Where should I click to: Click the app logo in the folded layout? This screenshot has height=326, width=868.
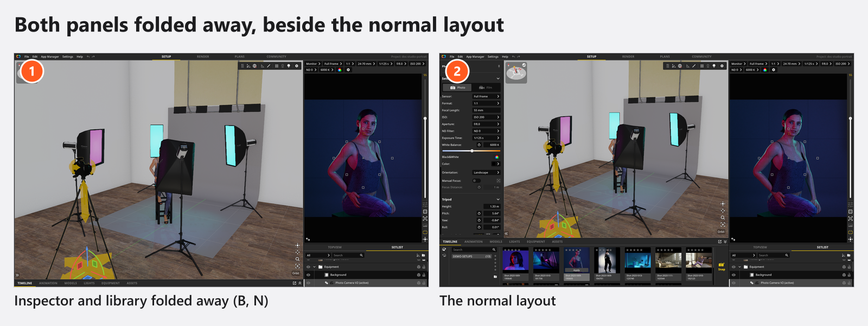[18, 57]
